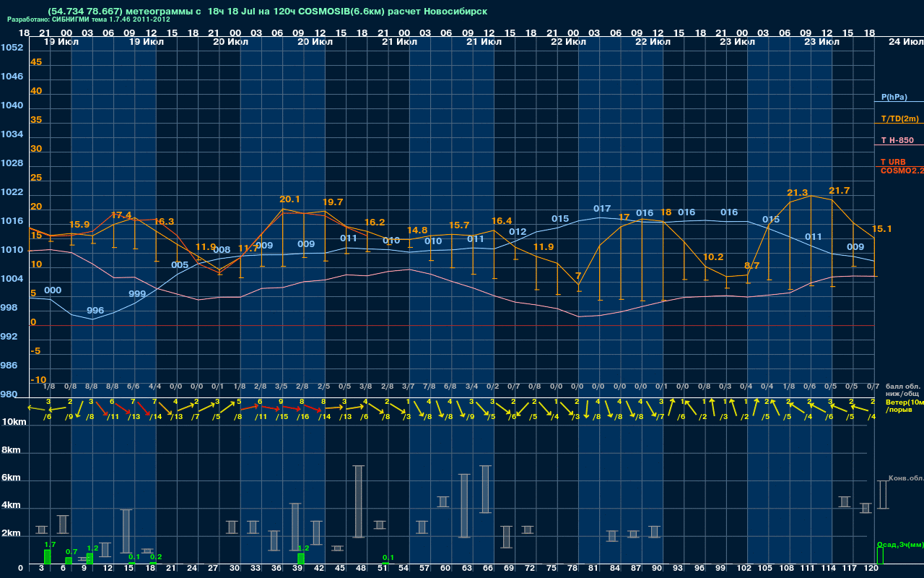
Task: Click the 005 pressure label
Action: coord(180,265)
